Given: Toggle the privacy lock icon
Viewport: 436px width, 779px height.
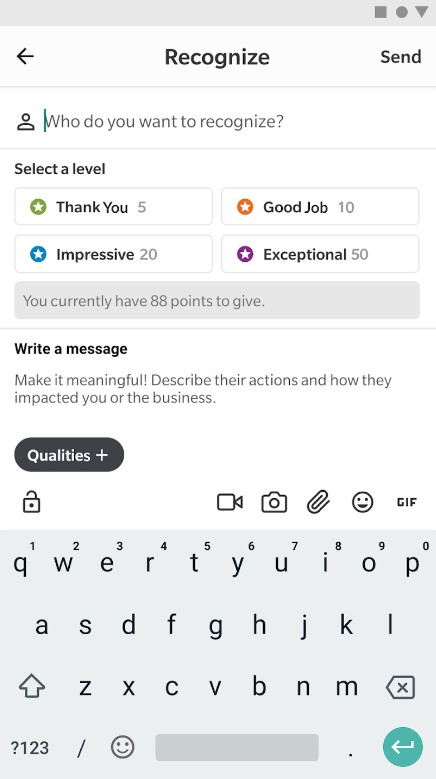Looking at the screenshot, I should pos(31,501).
